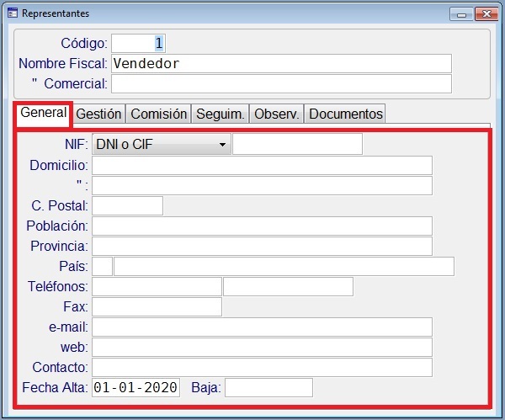Open the NIF type dropdown
Viewport: 505px width, 420px height.
point(161,145)
